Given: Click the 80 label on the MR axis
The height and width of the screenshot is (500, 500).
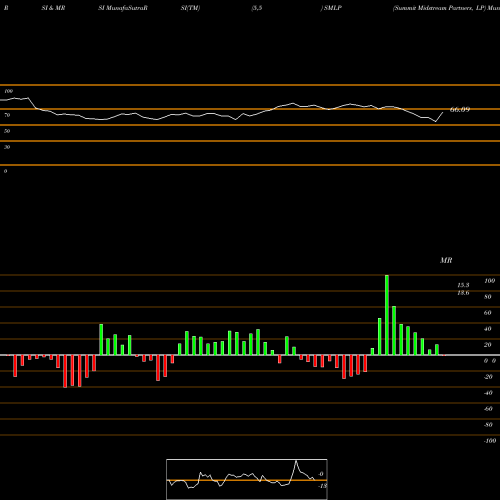Looking at the screenshot, I should tap(488, 297).
